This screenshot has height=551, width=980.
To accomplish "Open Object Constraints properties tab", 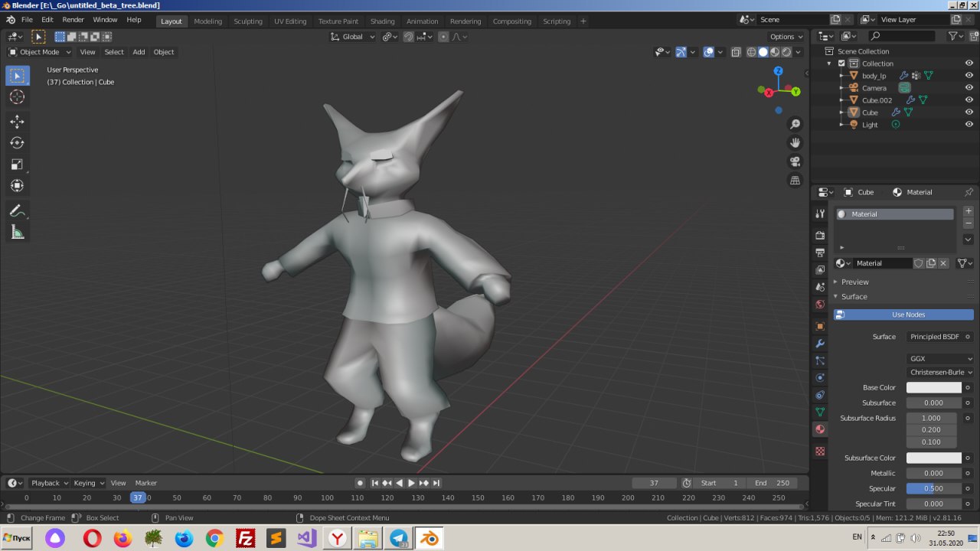I will 820,396.
